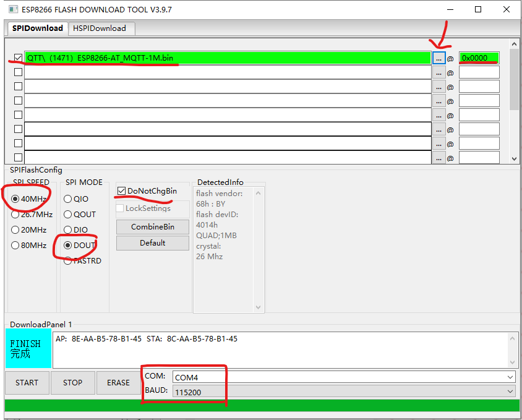Click the 4014h flash devID value
This screenshot has height=420, width=522.
(207, 225)
